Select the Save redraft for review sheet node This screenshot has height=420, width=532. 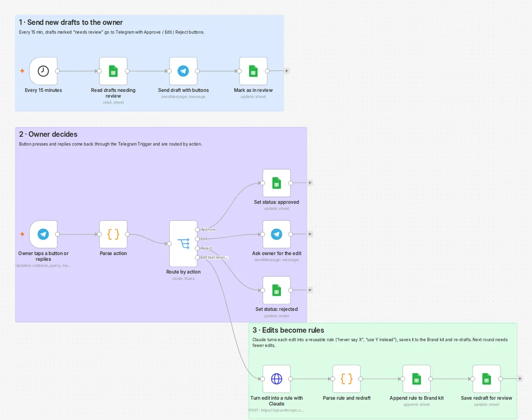coord(486,379)
